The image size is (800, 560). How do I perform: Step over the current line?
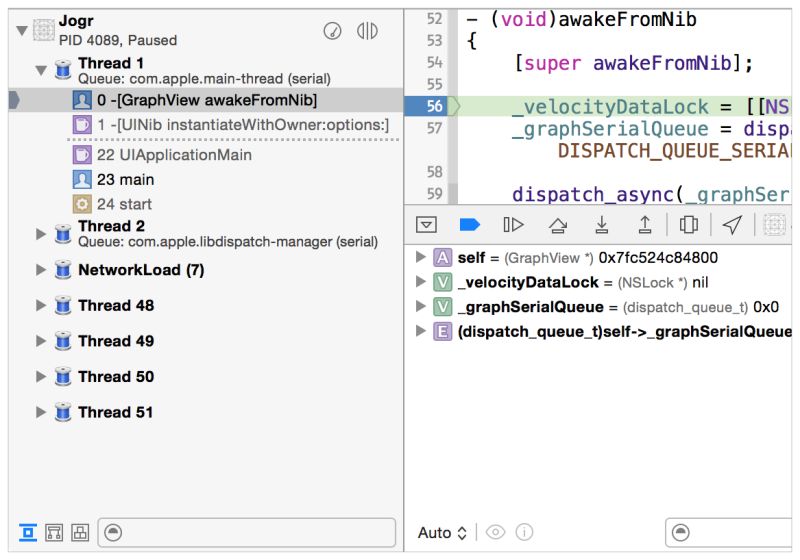[558, 224]
